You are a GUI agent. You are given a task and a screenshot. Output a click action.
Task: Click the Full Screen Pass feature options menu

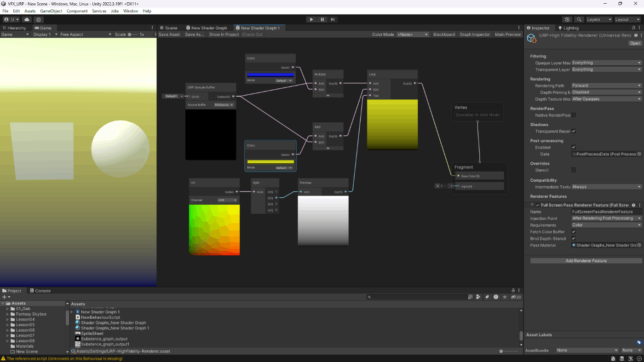pos(640,205)
